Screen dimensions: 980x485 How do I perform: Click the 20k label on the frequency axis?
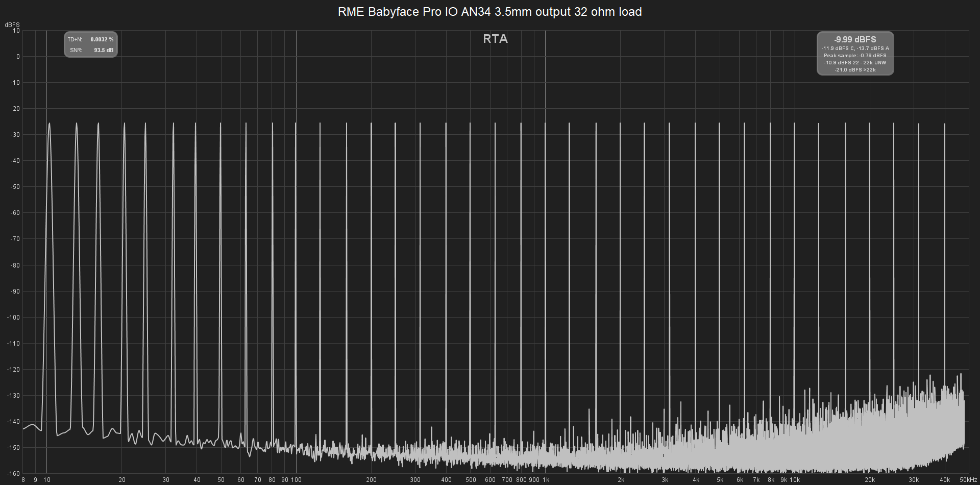point(870,480)
